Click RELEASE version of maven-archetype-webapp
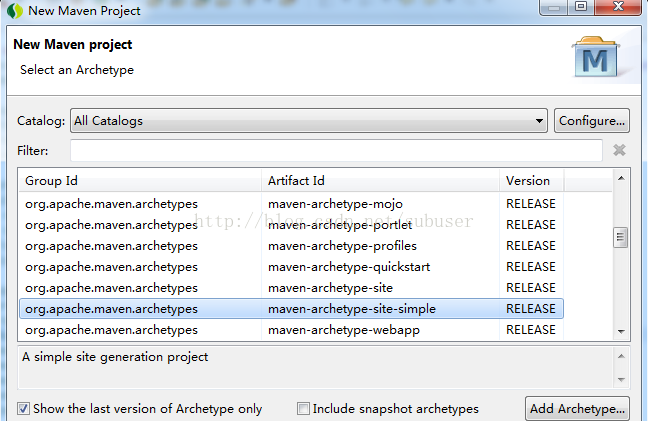The image size is (648, 421). [x=531, y=330]
